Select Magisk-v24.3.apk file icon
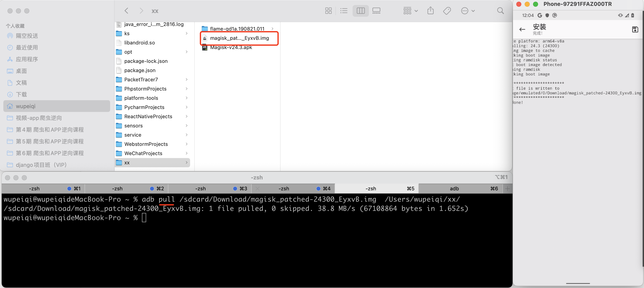Screen dimensions: 644x288 coord(205,47)
